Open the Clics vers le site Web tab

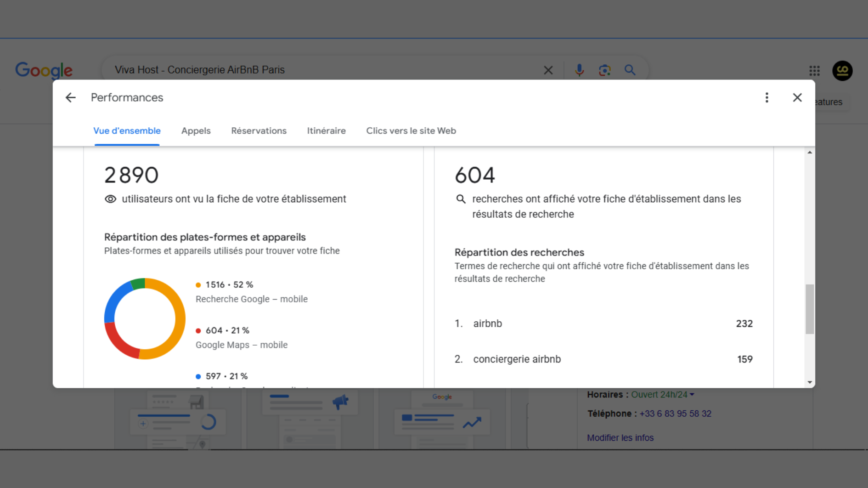click(x=411, y=131)
